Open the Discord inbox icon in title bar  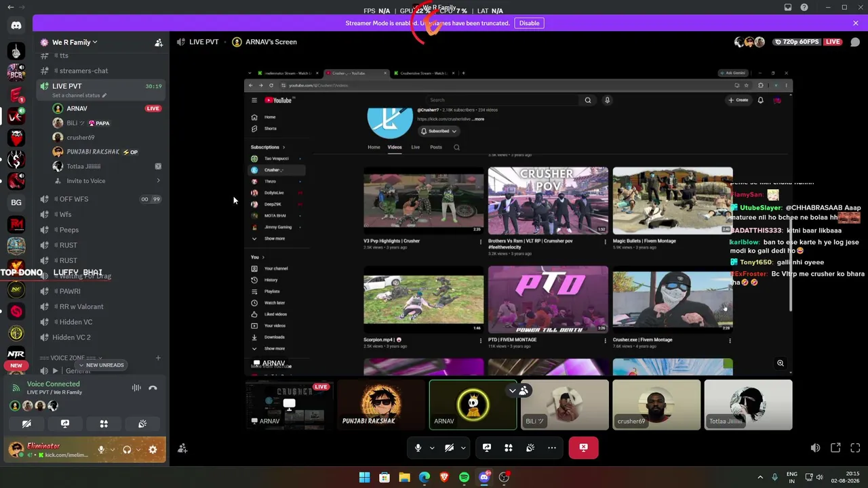click(788, 7)
